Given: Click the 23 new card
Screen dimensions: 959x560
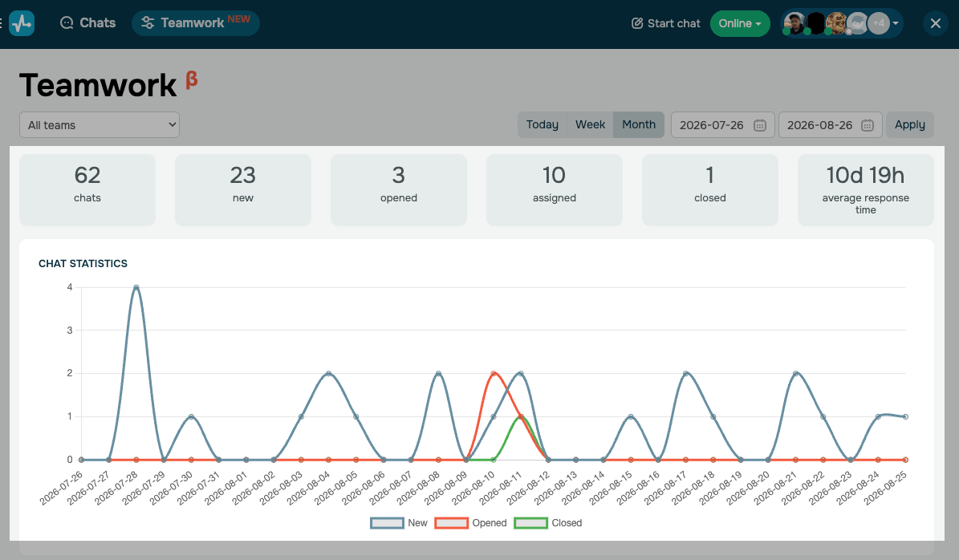Looking at the screenshot, I should 243,189.
